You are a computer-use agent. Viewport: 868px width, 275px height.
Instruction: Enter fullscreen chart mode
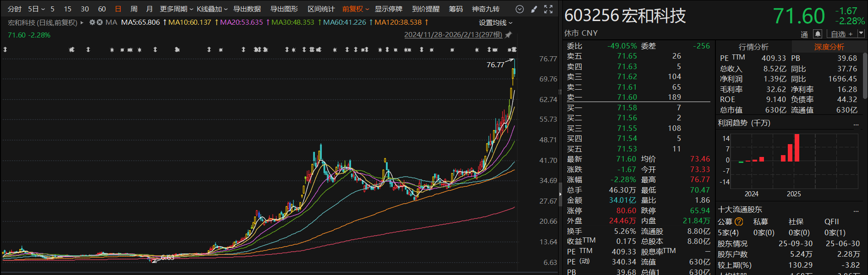click(x=548, y=9)
